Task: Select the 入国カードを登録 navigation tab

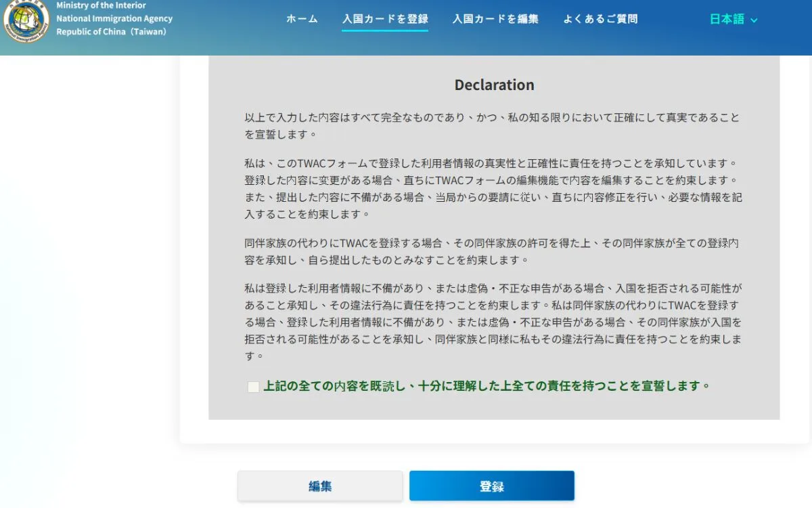Action: coord(384,19)
